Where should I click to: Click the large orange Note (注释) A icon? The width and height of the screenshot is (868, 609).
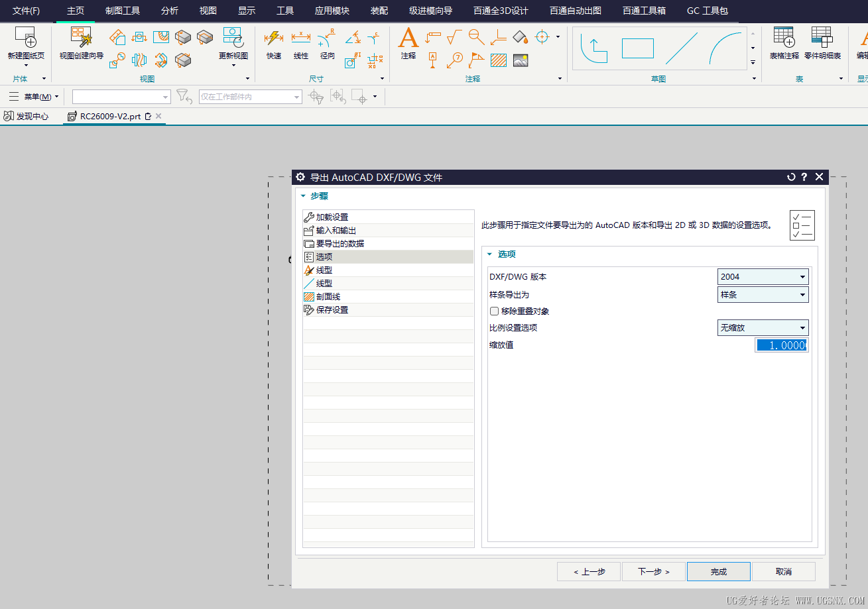tap(408, 38)
